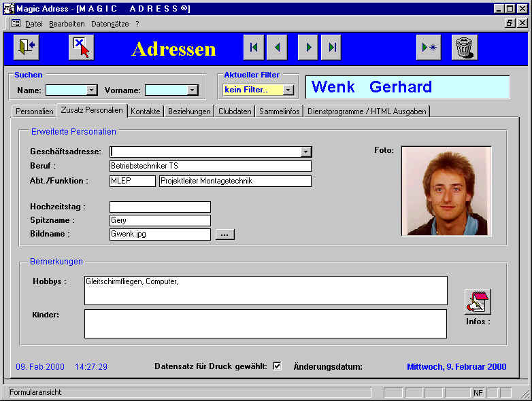Go to previous record
Viewport: 532px width, 401px height.
click(277, 48)
